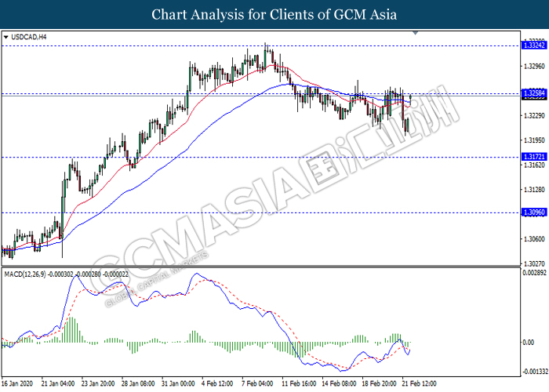
Task: Click the 1.30600 price axis value
Action: pyautogui.click(x=534, y=239)
